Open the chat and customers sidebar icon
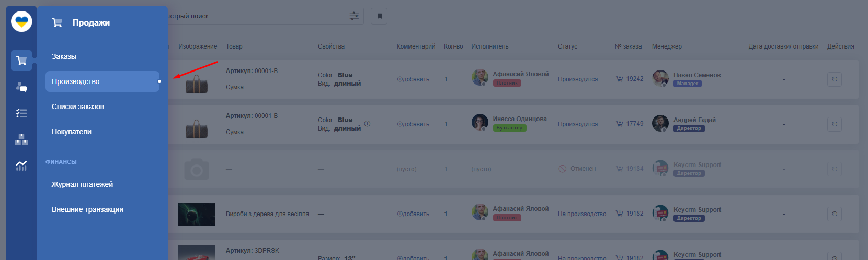 21,87
